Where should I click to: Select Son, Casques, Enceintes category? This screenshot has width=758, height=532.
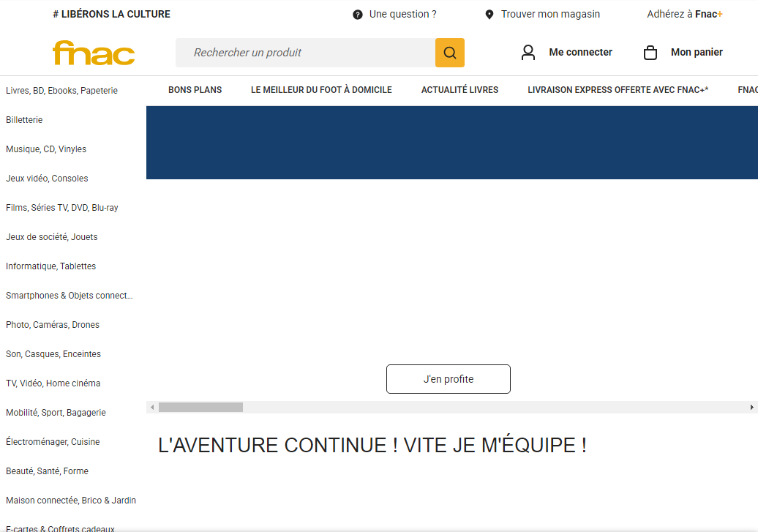[x=53, y=354]
